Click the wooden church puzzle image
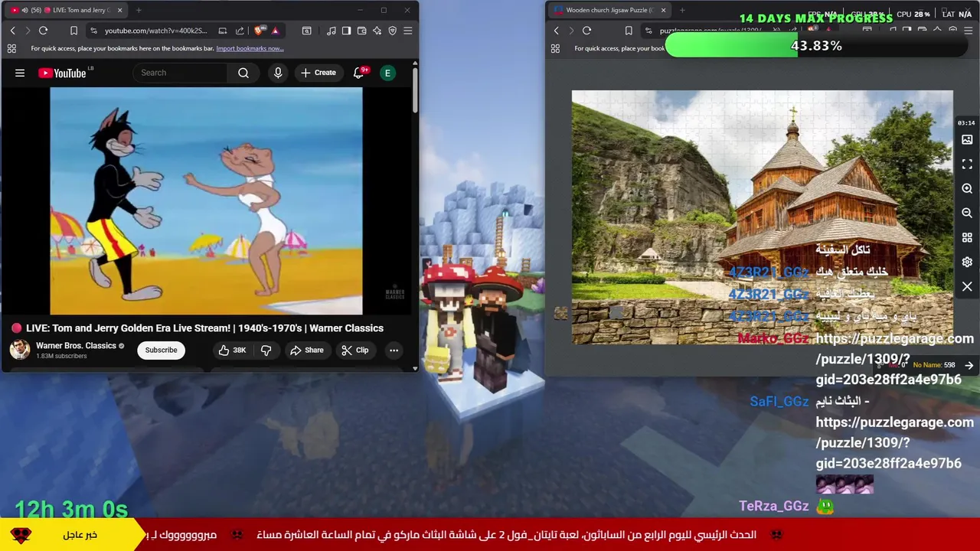Screen dimensions: 980x551 coord(763,217)
